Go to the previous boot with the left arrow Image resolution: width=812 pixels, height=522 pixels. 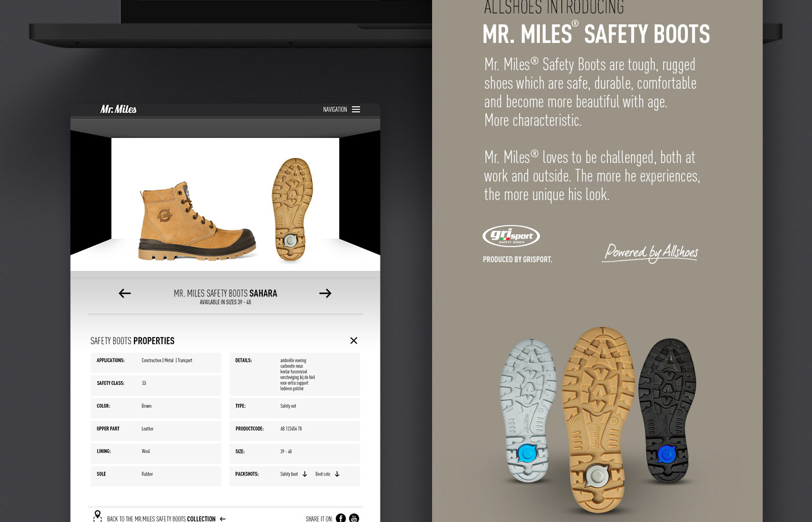pos(125,293)
